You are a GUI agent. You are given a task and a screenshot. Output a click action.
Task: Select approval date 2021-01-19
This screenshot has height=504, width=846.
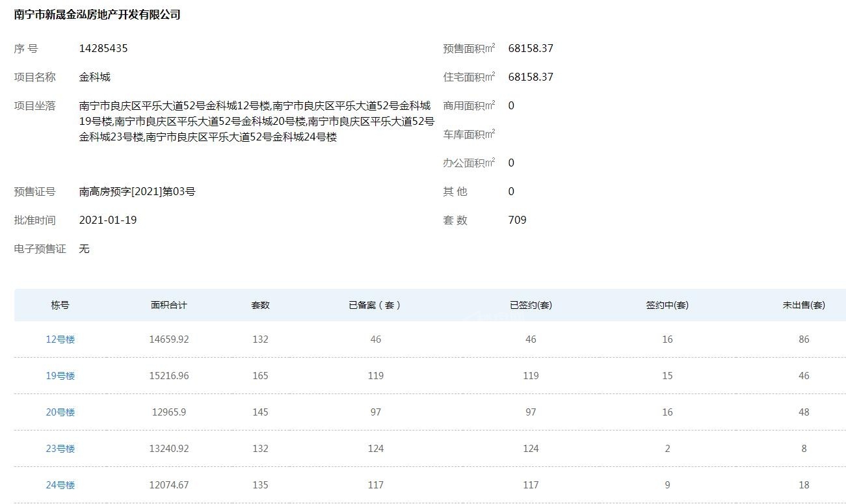108,220
